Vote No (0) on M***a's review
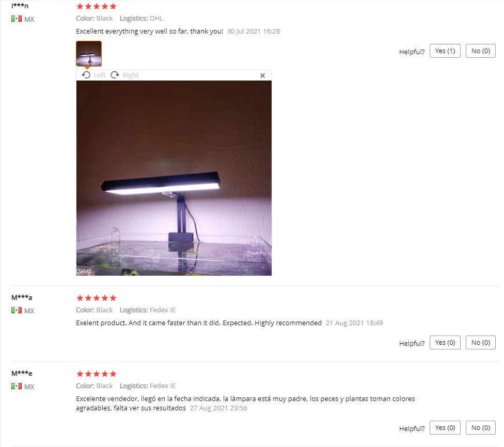The image size is (504, 447). tap(481, 343)
